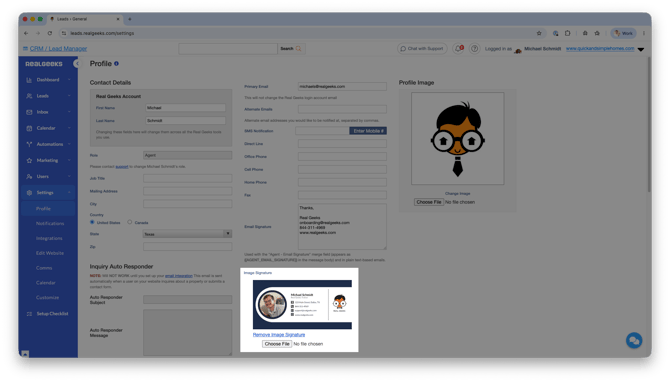Expand the account dropdown arrow
The width and height of the screenshot is (670, 382).
pos(641,49)
